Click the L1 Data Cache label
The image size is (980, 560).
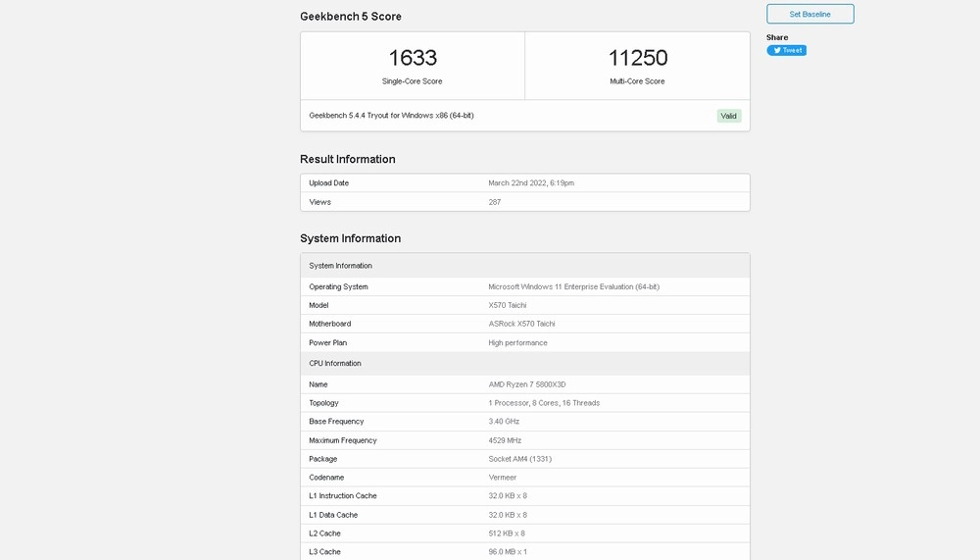click(333, 515)
